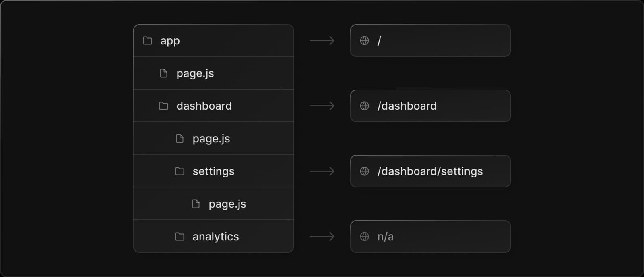
Task: Click the file icon of dashboard's page.js
Action: [x=180, y=139]
